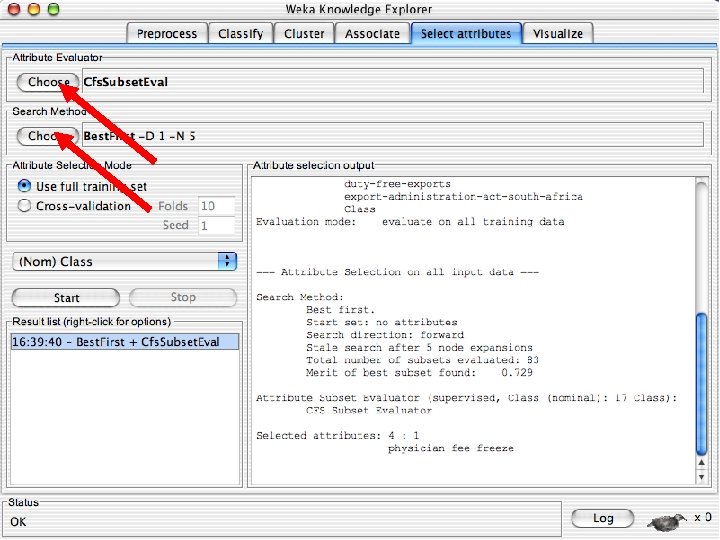
Task: Click the red close window button
Action: [x=14, y=9]
